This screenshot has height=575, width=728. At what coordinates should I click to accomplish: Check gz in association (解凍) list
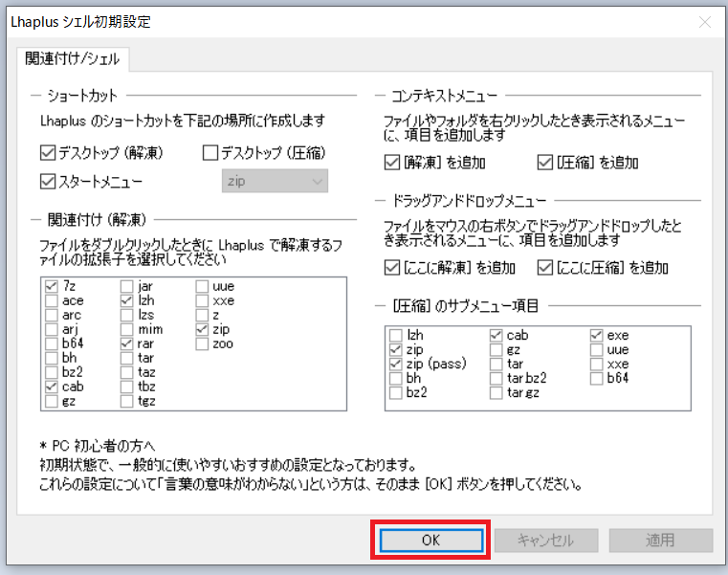[52, 401]
